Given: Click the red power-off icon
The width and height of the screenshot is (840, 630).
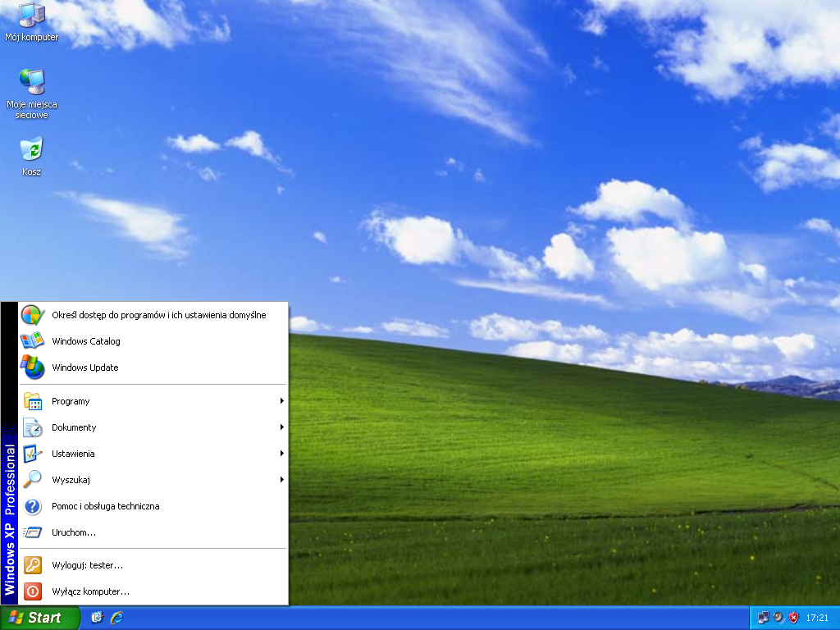Looking at the screenshot, I should point(33,591).
